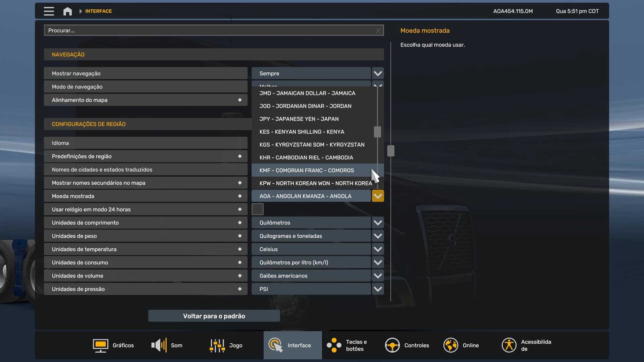644x362 pixels.
Task: Collapse the currency dropdown with orange arrow
Action: 378,196
